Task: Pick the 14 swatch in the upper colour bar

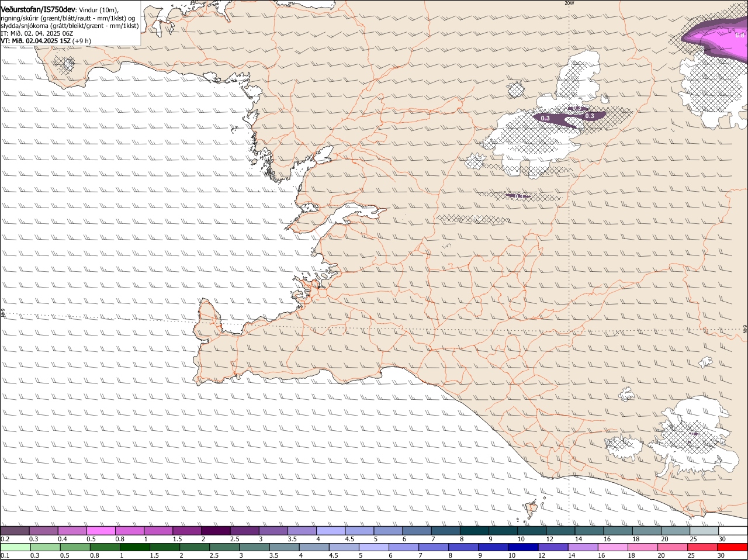Action: (x=588, y=531)
